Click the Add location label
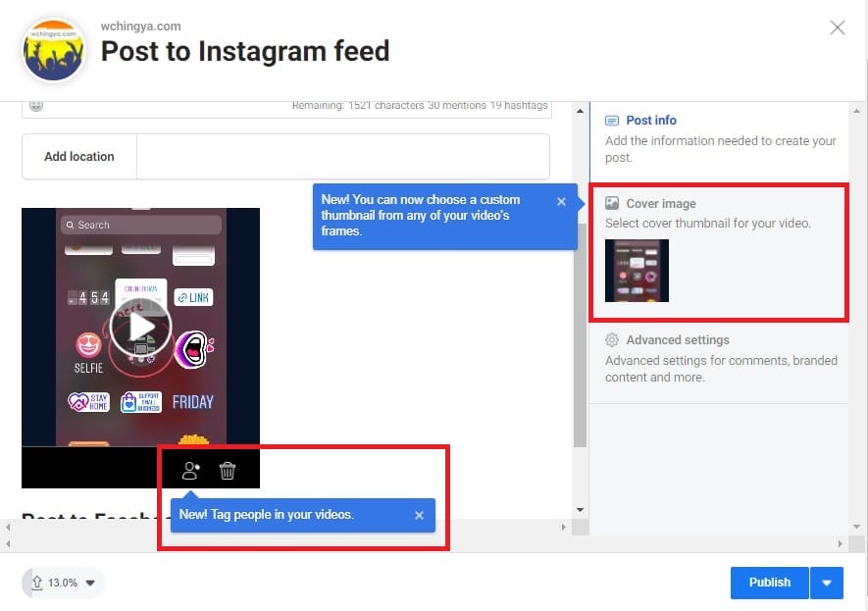868x611 pixels. tap(79, 157)
